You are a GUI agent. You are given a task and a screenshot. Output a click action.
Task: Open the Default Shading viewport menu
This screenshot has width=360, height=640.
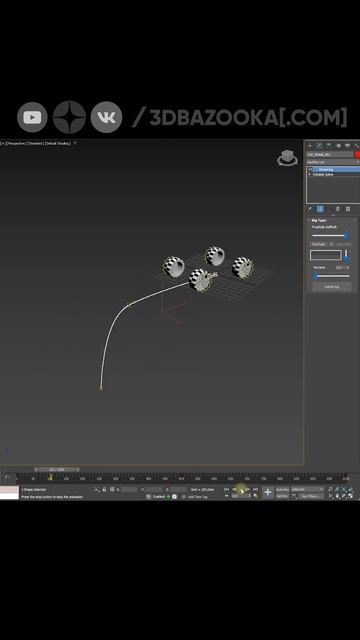[58, 144]
